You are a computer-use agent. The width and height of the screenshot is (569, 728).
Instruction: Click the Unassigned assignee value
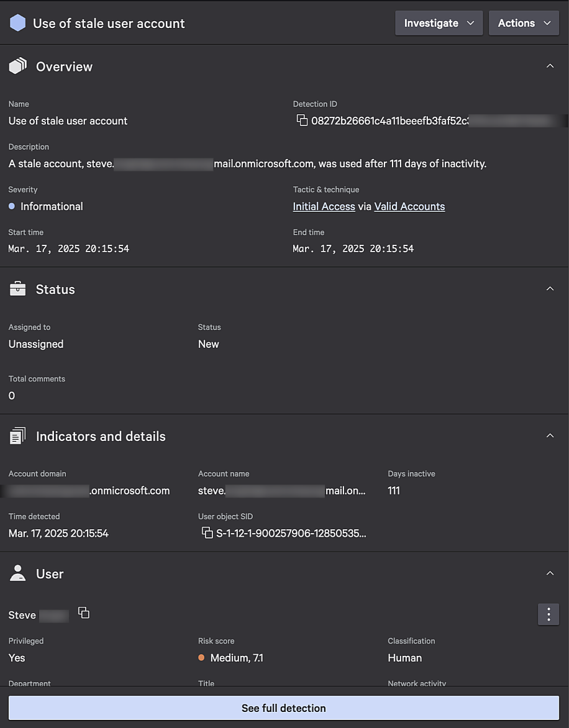(x=36, y=344)
